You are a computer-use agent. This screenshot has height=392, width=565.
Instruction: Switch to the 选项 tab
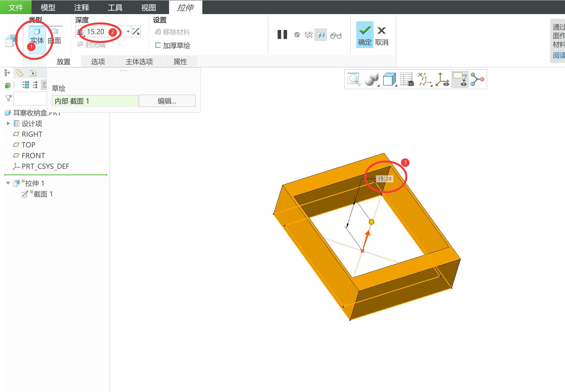click(x=98, y=62)
